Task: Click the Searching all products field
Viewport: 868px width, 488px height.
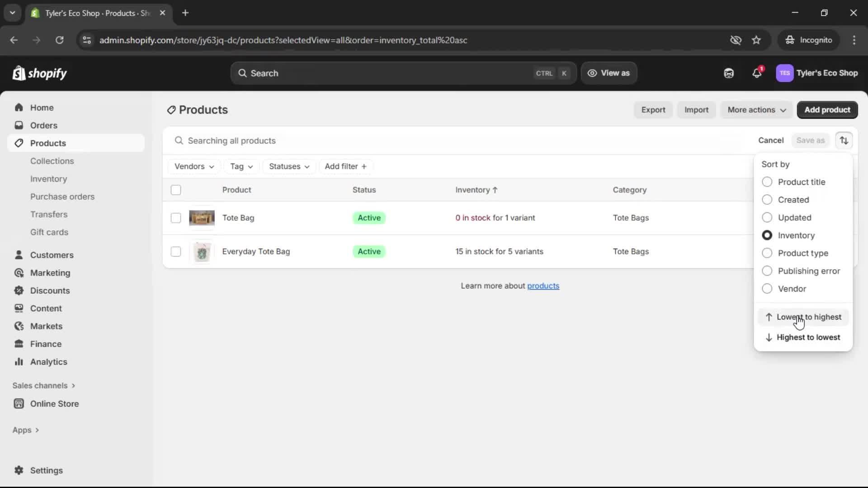Action: pos(316,141)
